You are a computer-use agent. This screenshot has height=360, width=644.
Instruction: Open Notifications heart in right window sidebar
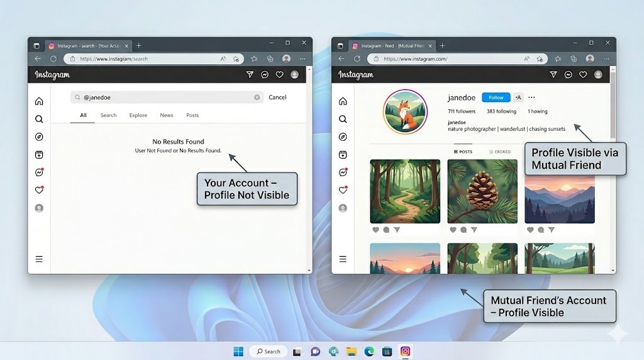click(343, 190)
